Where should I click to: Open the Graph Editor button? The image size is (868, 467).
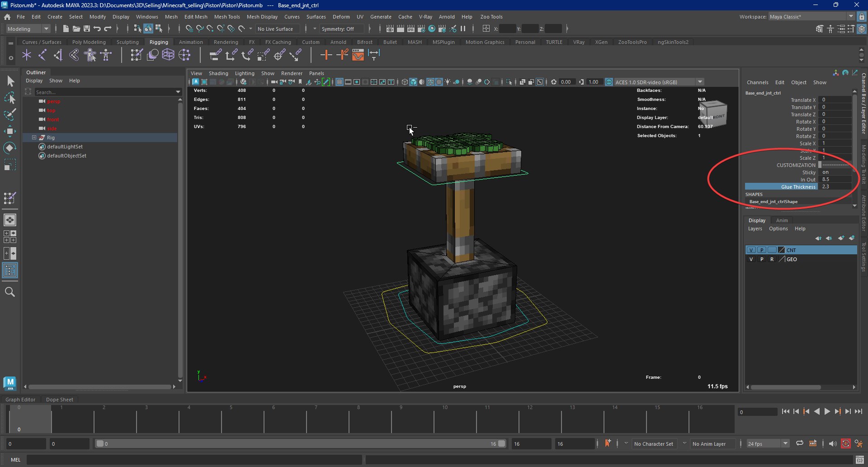click(20, 400)
